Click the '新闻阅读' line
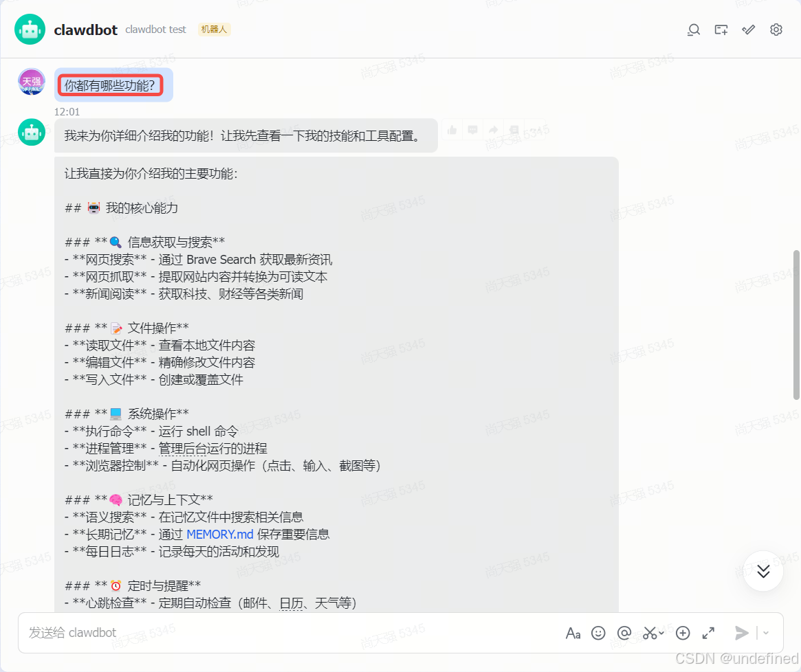801x672 pixels. [184, 294]
